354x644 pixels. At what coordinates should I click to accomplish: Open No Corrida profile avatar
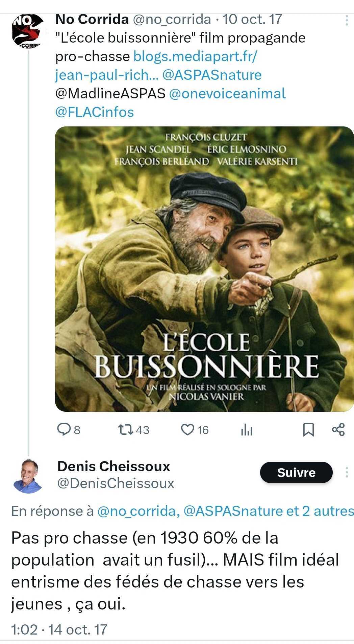click(28, 31)
